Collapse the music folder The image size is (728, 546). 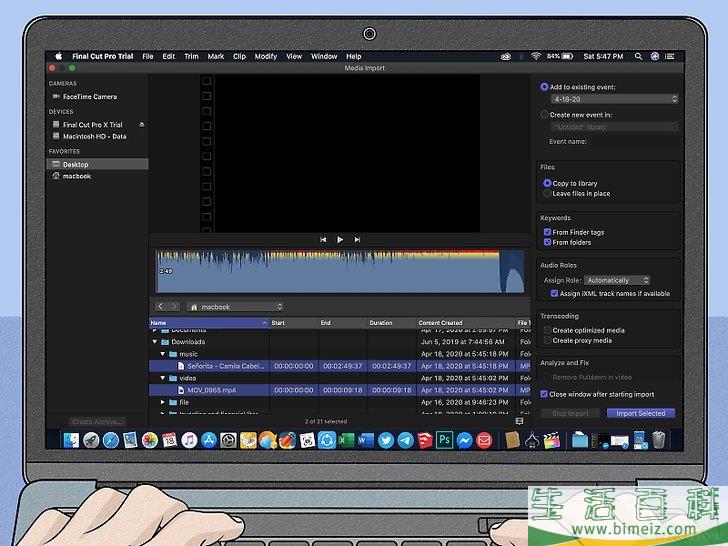coord(162,354)
